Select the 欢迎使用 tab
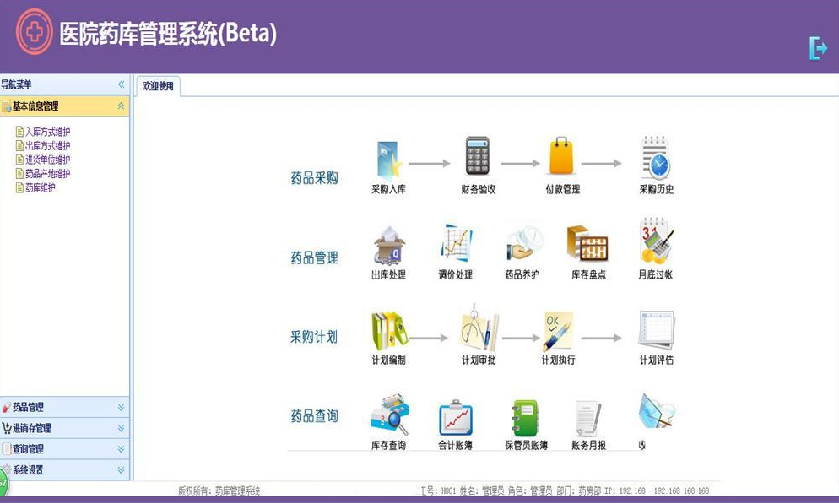The image size is (839, 504). tap(158, 86)
